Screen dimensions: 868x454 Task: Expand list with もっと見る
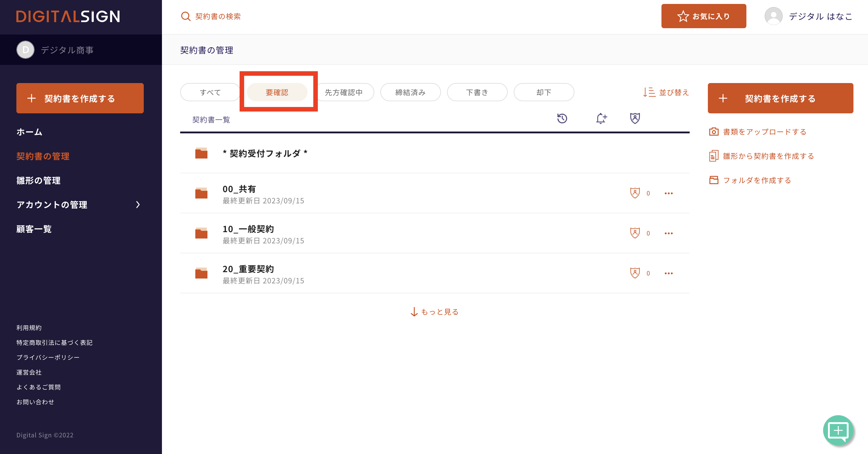point(435,312)
